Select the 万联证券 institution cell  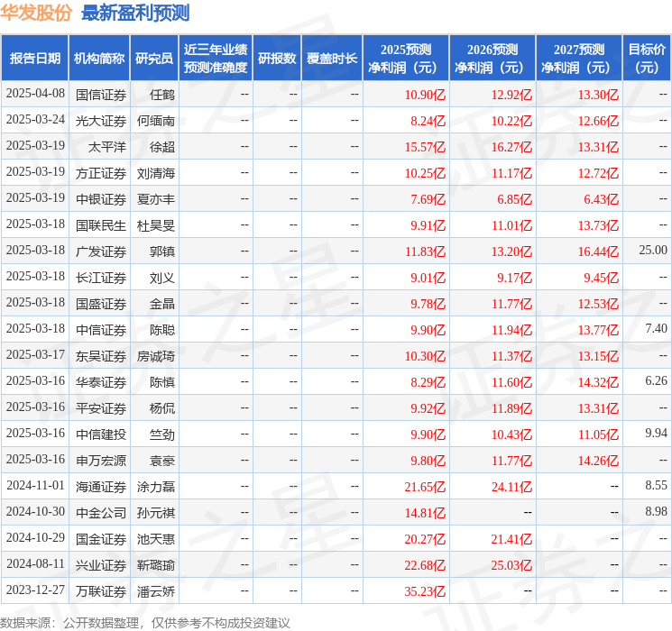point(101,591)
